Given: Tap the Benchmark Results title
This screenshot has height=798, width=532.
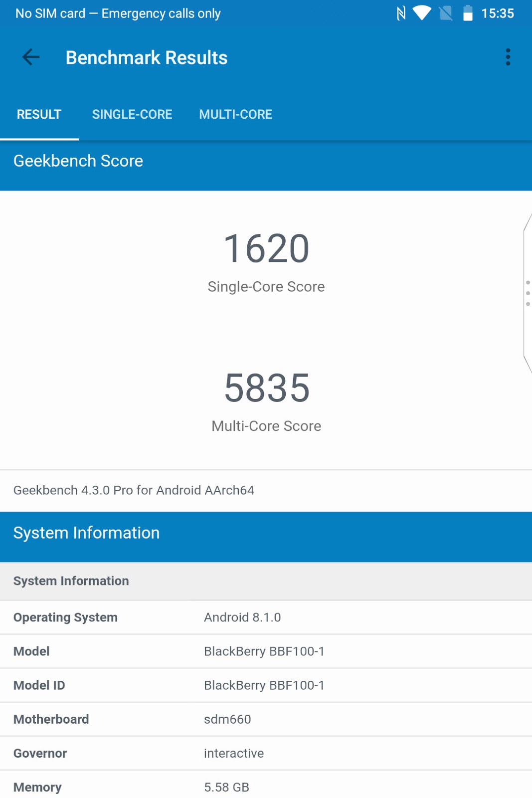Looking at the screenshot, I should [147, 58].
